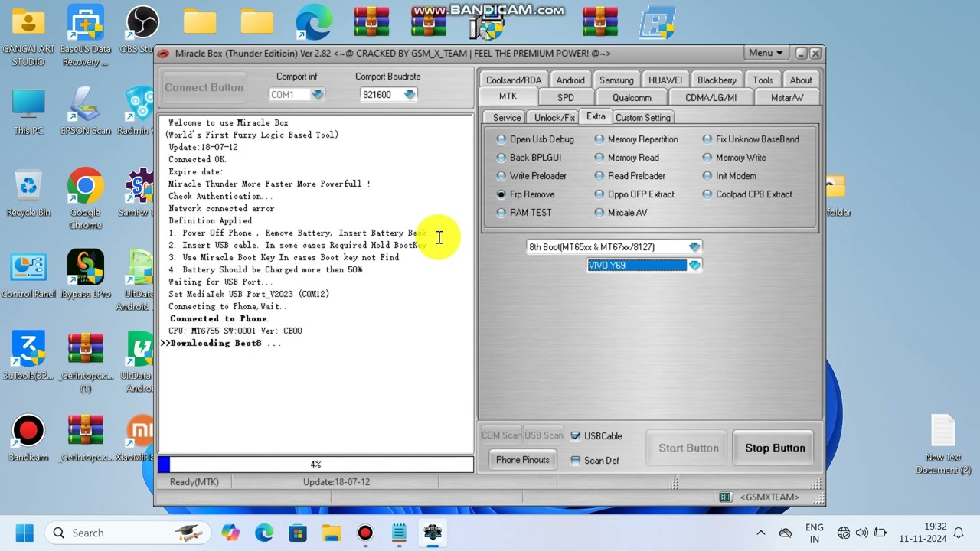Open Microsoft Edge from the taskbar
Viewport: 980px width, 551px height.
click(264, 533)
